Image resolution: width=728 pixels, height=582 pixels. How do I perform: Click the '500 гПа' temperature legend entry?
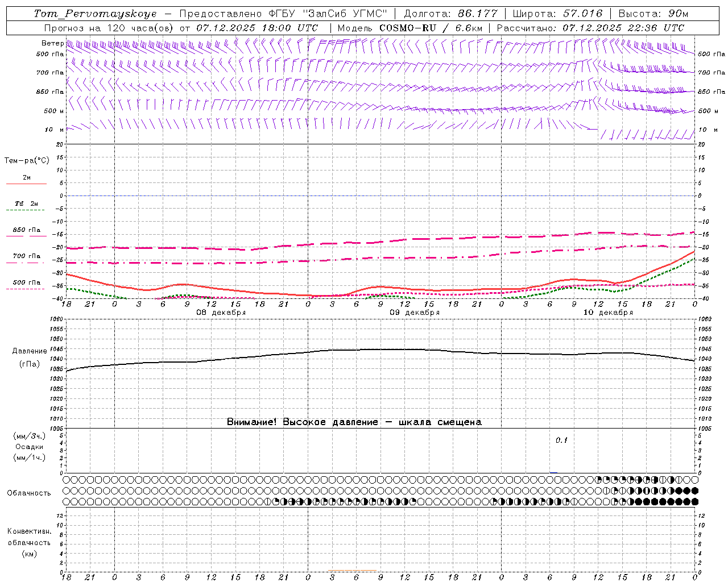[x=26, y=282]
